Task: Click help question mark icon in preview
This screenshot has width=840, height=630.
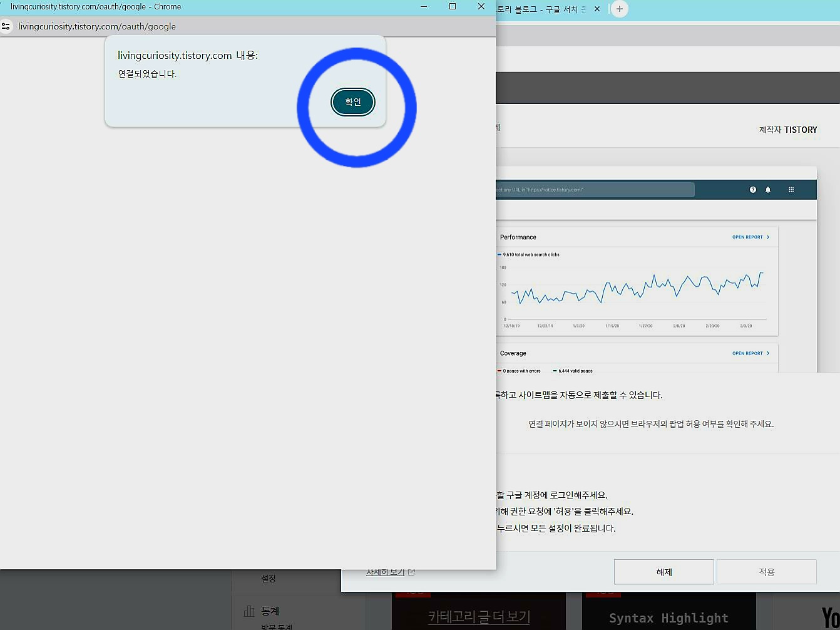Action: click(753, 190)
